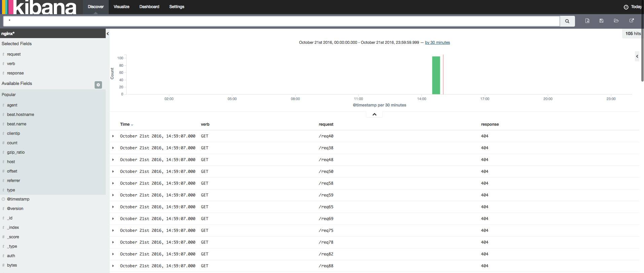Collapse the histogram chart with the up chevron

coord(374,114)
